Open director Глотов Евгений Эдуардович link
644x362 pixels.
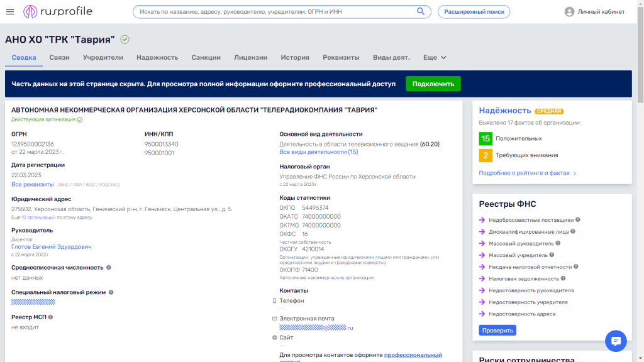coord(51,247)
